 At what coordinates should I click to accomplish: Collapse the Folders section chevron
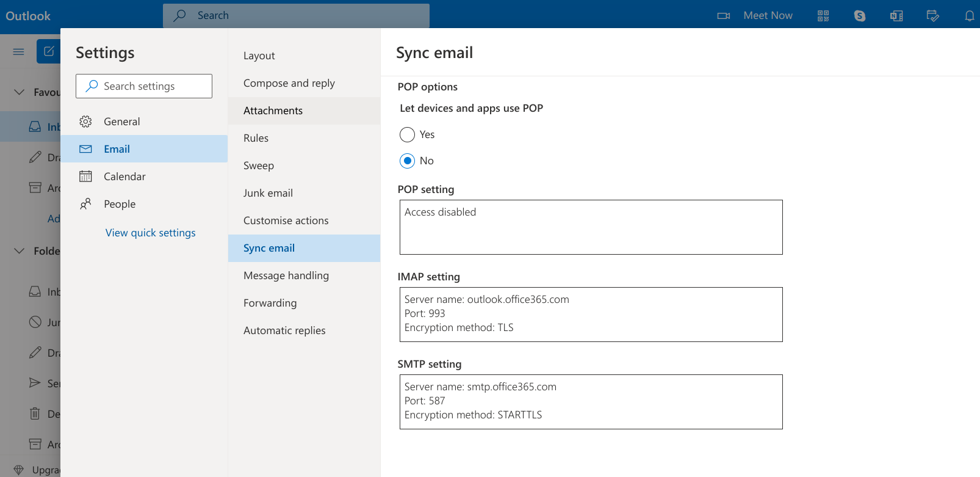click(20, 251)
